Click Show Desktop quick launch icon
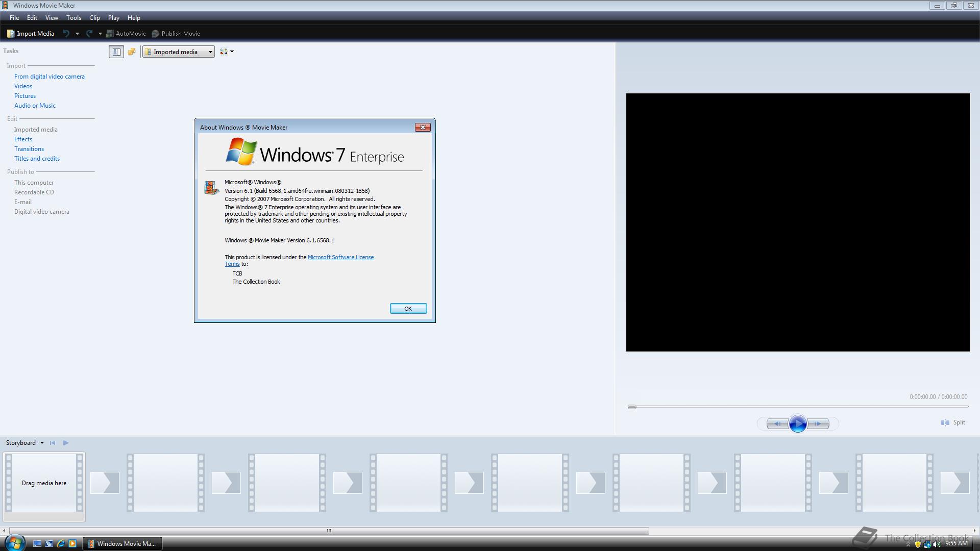 tap(37, 544)
